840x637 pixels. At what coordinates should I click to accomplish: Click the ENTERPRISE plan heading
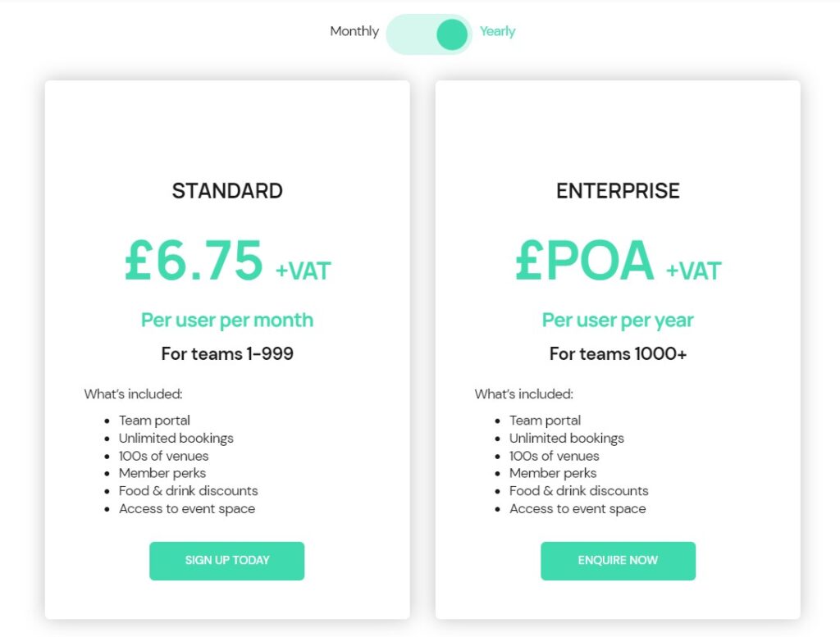pos(618,191)
